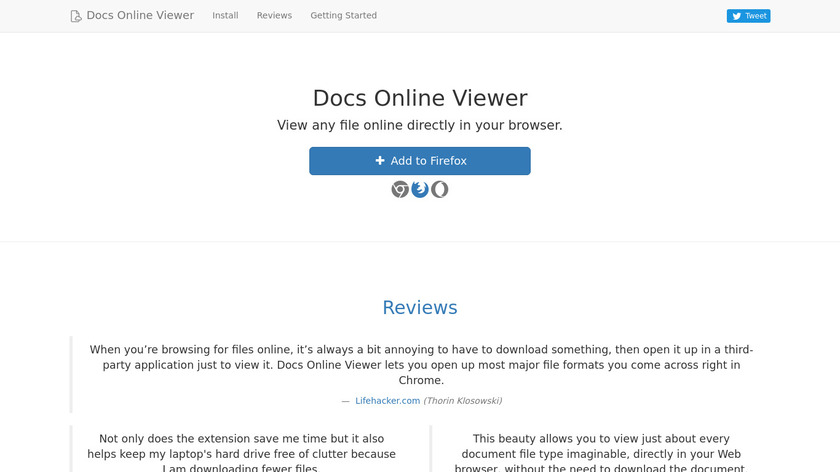Go to the Install nav item
This screenshot has height=472, width=840.
pyautogui.click(x=225, y=16)
